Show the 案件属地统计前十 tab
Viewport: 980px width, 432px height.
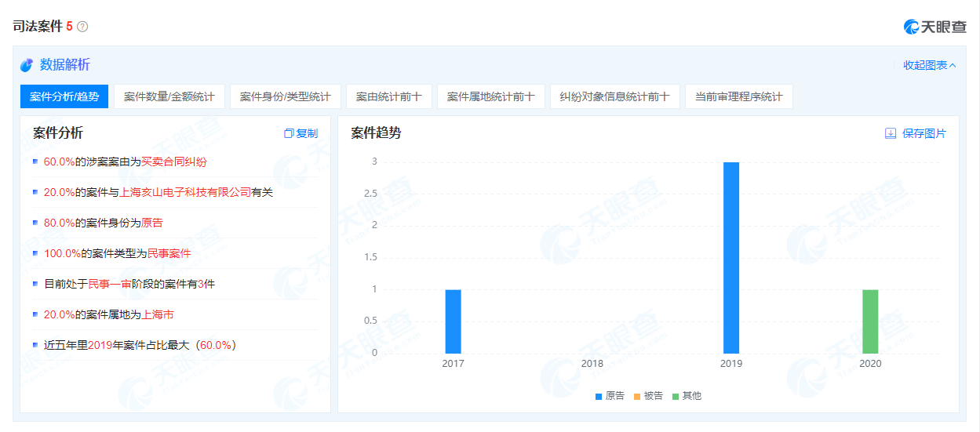pyautogui.click(x=490, y=96)
